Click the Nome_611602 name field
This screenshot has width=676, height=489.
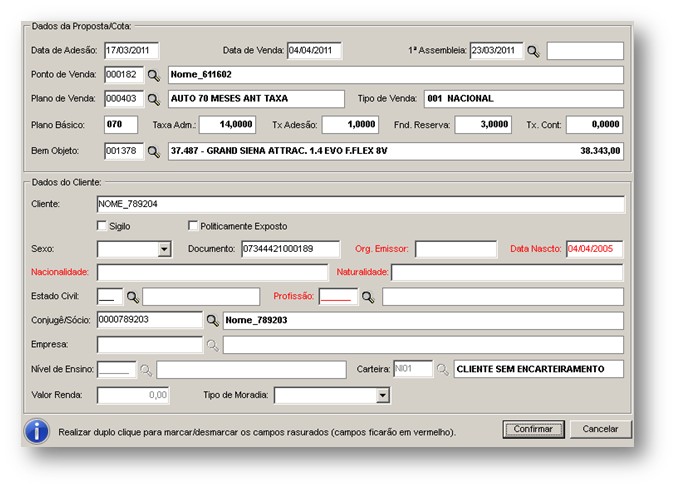[x=396, y=75]
